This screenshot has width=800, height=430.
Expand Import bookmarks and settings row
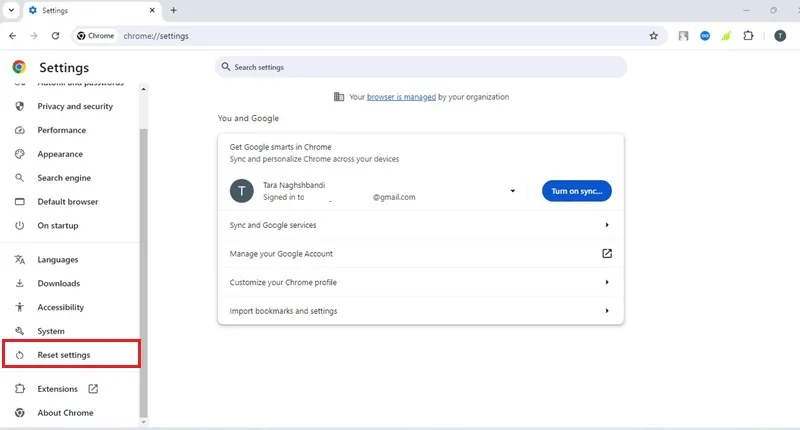pos(420,311)
